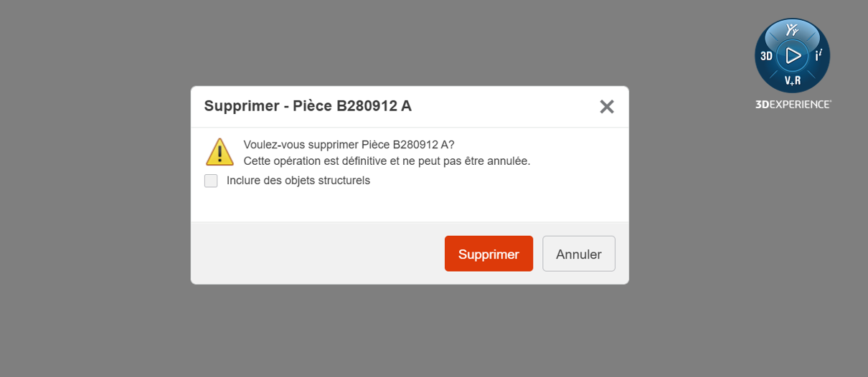868x377 pixels.
Task: Close the Supprimer dialog with the X
Action: click(607, 107)
